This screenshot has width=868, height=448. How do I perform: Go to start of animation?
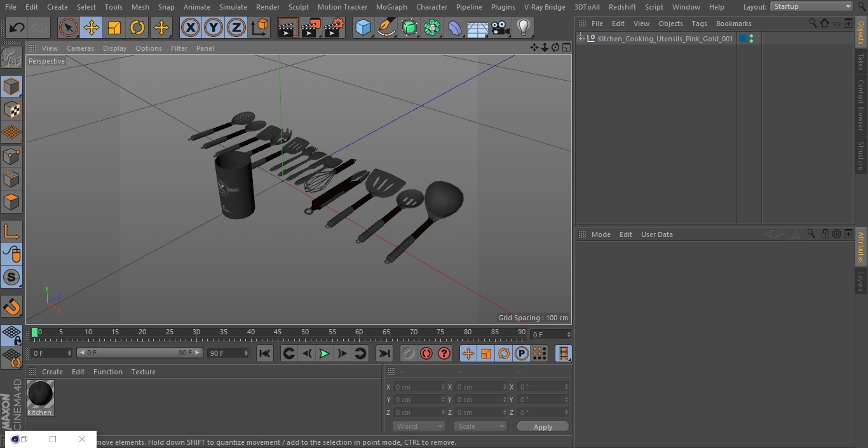click(x=265, y=353)
